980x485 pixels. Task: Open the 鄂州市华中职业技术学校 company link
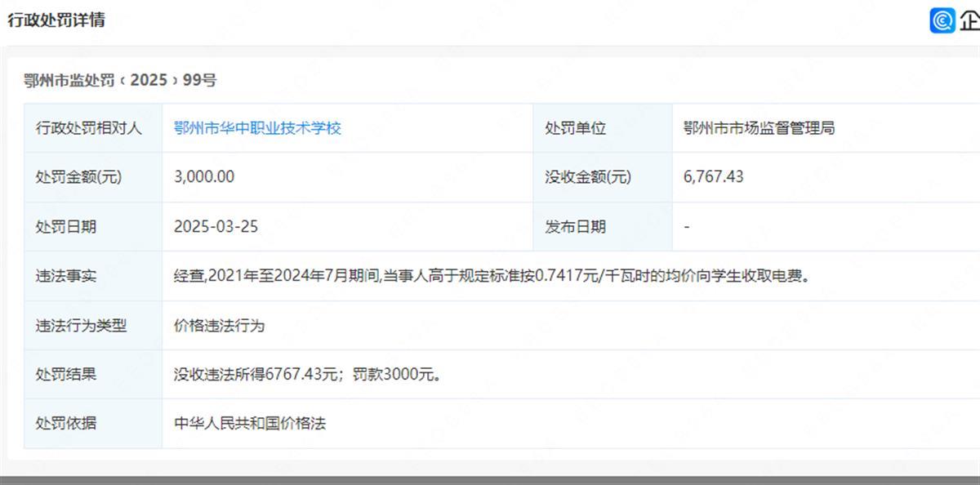pyautogui.click(x=257, y=128)
